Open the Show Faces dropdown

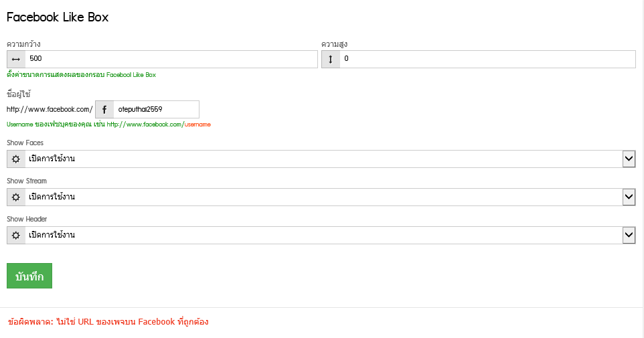(321, 159)
